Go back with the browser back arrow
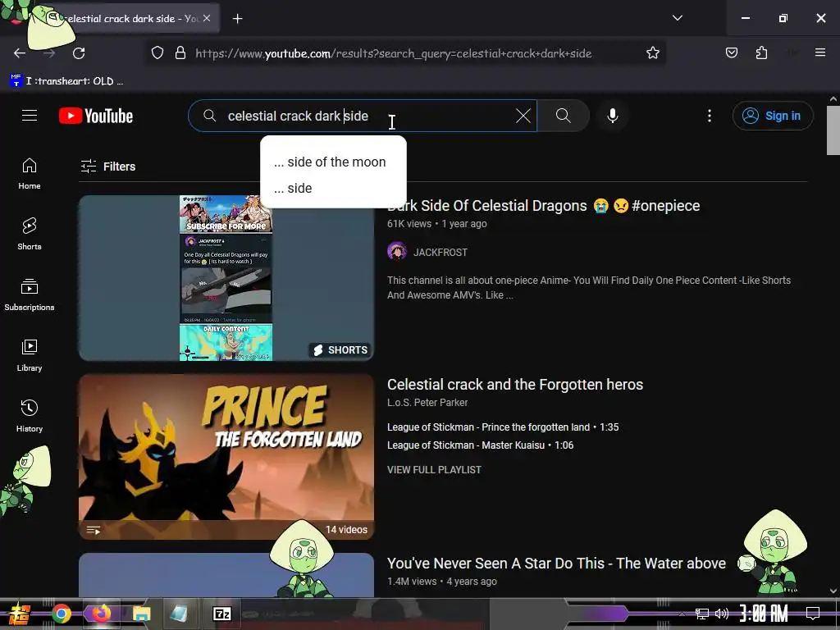 point(20,53)
